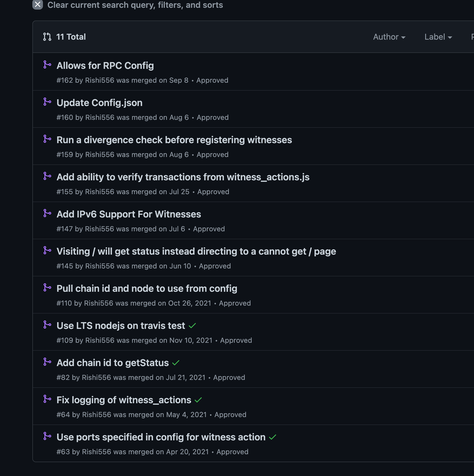Screen dimensions: 474x476
Task: Open Add ability to verify transactions pull request
Action: 183,177
